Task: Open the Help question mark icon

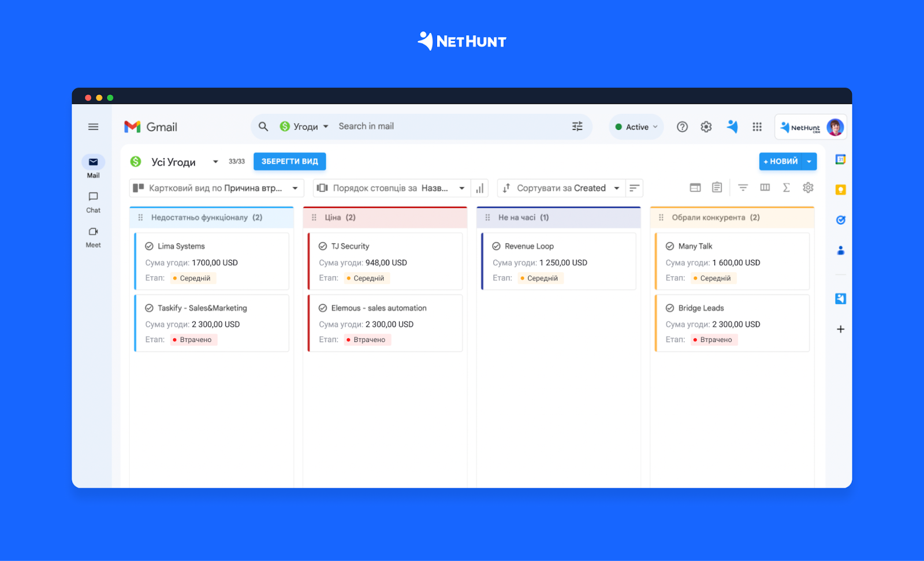Action: [x=682, y=127]
